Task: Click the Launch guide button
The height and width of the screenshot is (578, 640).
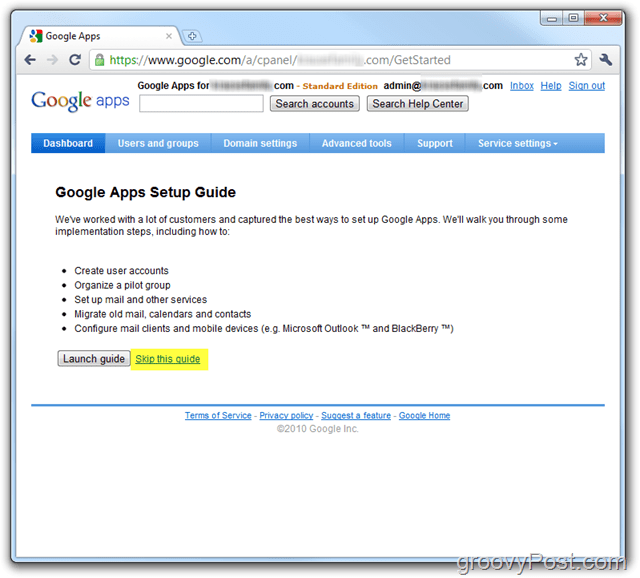Action: point(94,359)
